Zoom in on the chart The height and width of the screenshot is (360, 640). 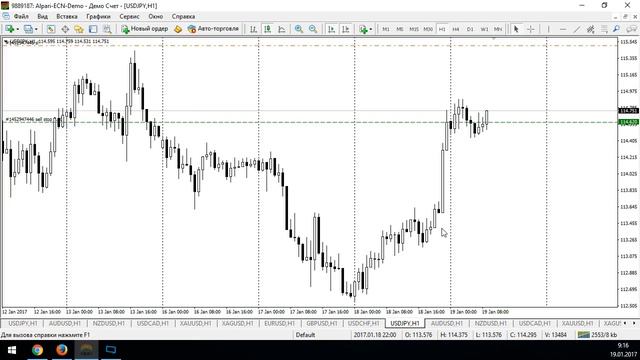pyautogui.click(x=299, y=29)
